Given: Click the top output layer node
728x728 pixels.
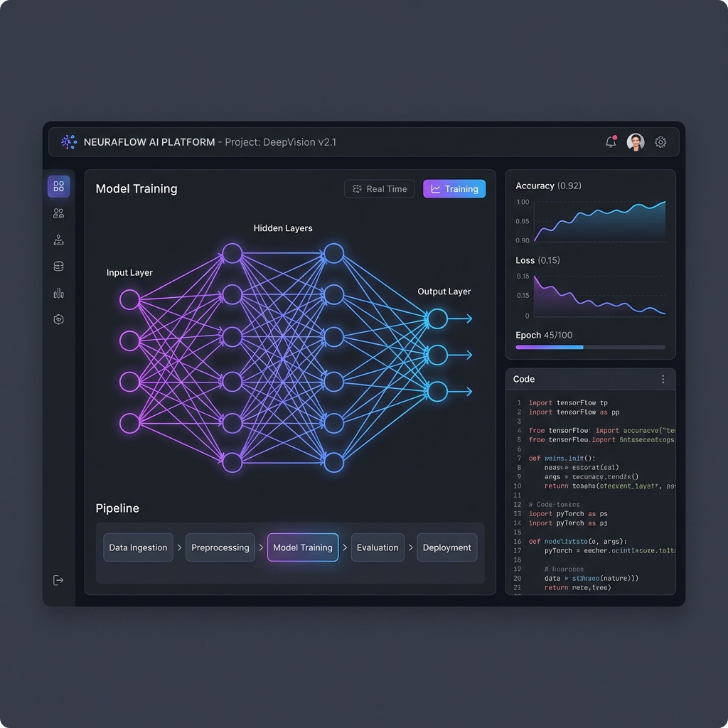Looking at the screenshot, I should coord(437,318).
